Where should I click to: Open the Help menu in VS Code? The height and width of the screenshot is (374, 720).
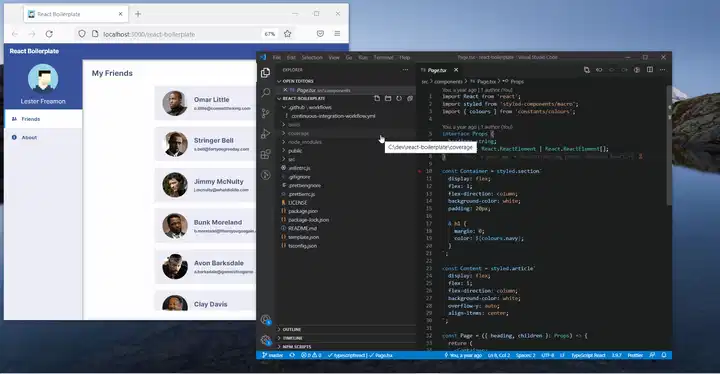tap(405, 57)
